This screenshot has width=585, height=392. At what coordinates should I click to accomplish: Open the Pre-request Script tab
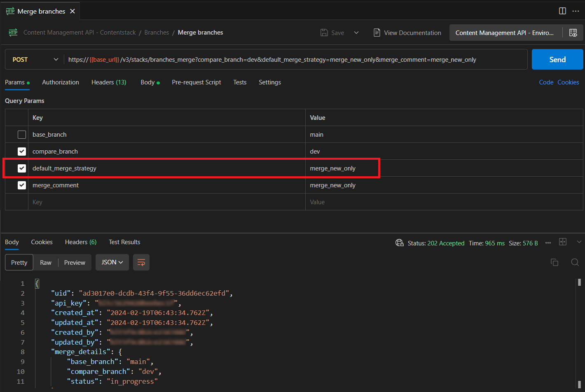pyautogui.click(x=197, y=82)
